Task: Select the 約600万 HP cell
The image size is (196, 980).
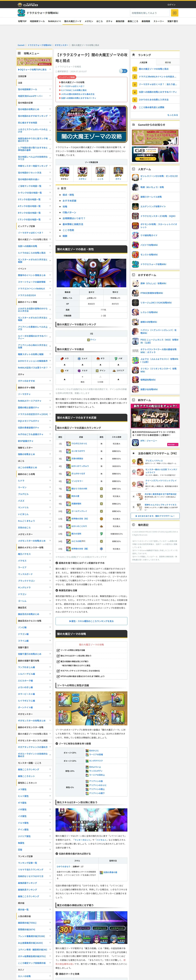Action: [x=91, y=304]
